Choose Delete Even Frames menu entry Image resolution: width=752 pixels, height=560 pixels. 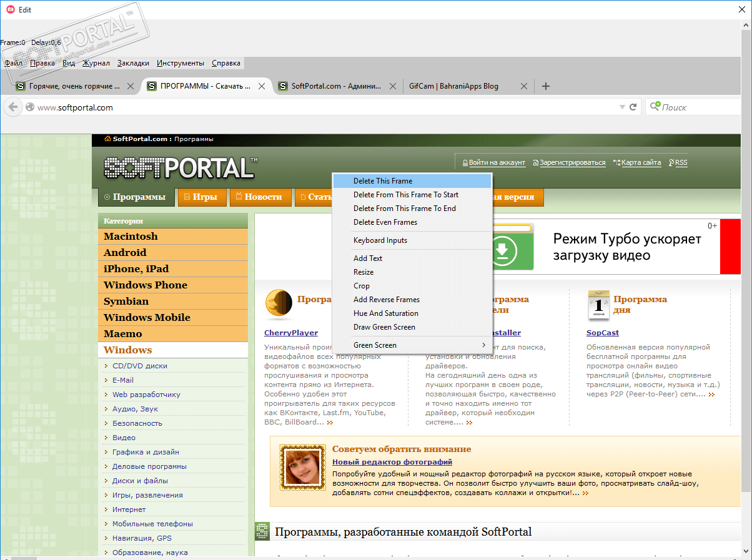click(412, 222)
